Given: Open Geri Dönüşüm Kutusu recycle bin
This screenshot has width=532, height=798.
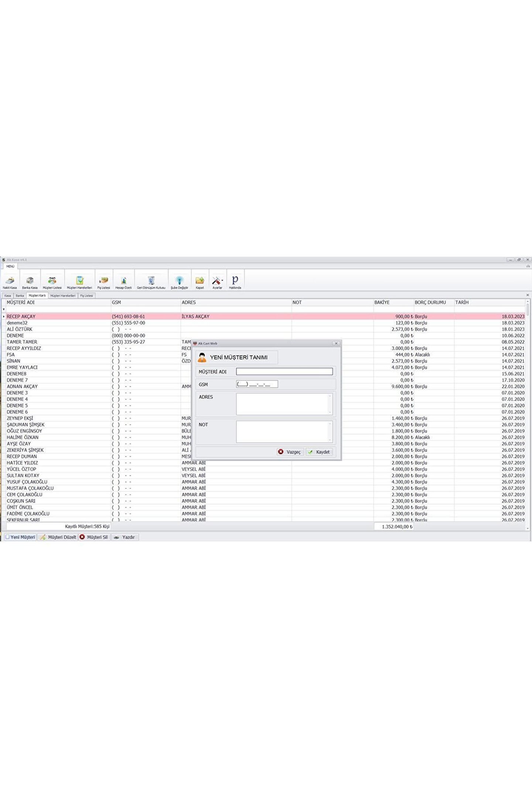Looking at the screenshot, I should (x=151, y=282).
